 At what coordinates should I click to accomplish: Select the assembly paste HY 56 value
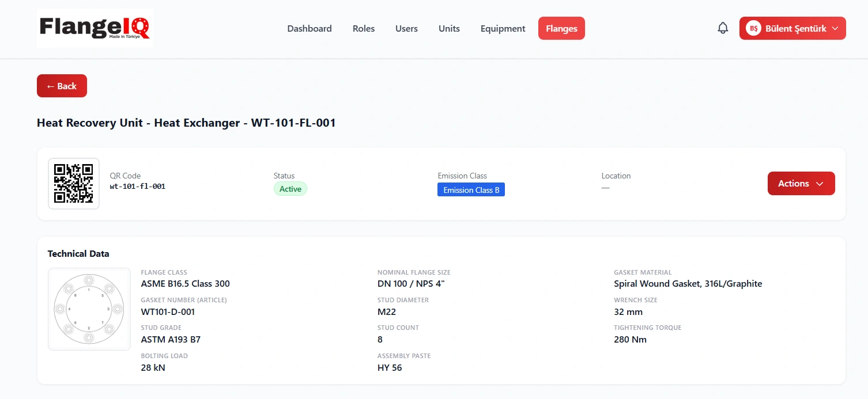tap(390, 367)
